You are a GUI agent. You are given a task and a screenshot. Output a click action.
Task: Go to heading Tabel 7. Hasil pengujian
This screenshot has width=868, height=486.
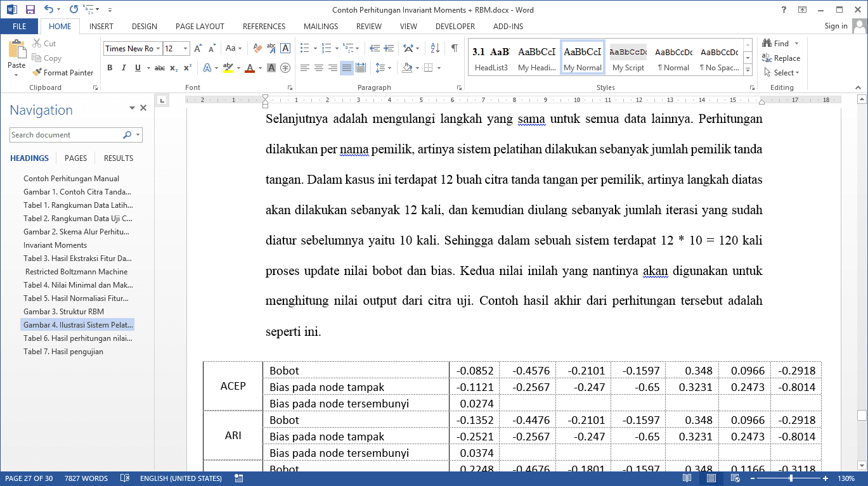[63, 352]
